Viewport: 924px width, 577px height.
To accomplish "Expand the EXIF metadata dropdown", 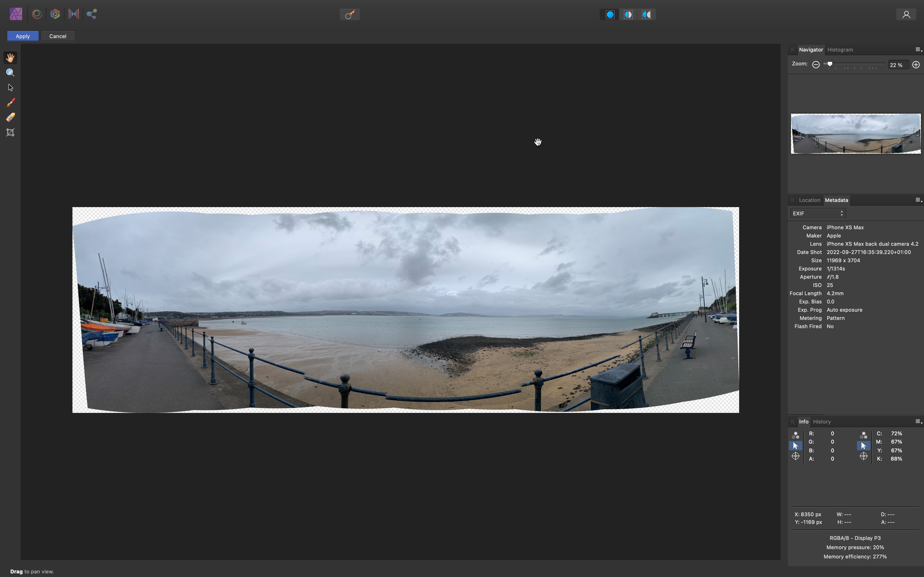I will click(818, 213).
